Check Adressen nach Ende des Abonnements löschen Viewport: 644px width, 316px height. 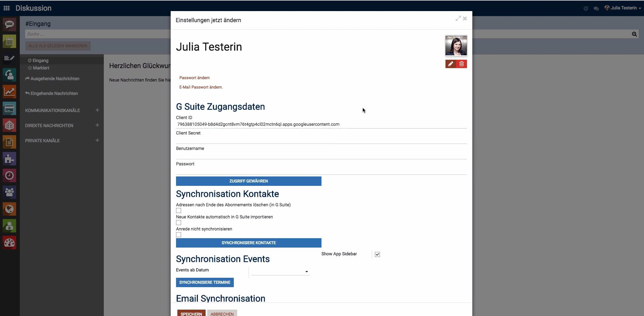[x=178, y=211]
